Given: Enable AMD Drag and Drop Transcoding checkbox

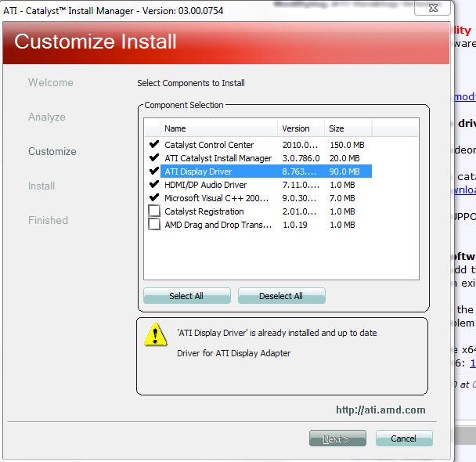Looking at the screenshot, I should [154, 224].
